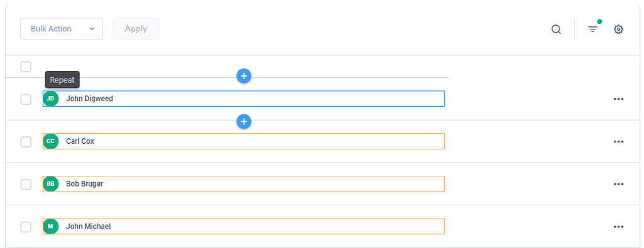The width and height of the screenshot is (644, 248).
Task: Open the search magnifier icon
Action: pos(556,30)
